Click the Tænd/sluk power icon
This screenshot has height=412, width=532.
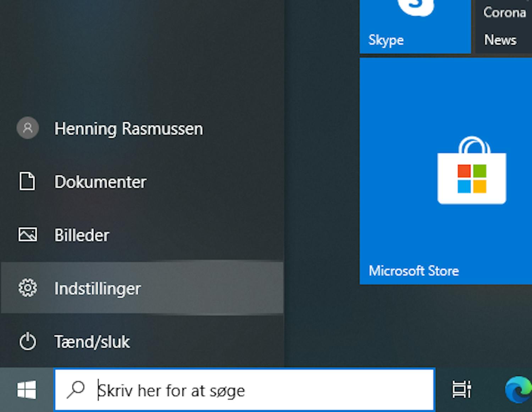click(x=27, y=341)
